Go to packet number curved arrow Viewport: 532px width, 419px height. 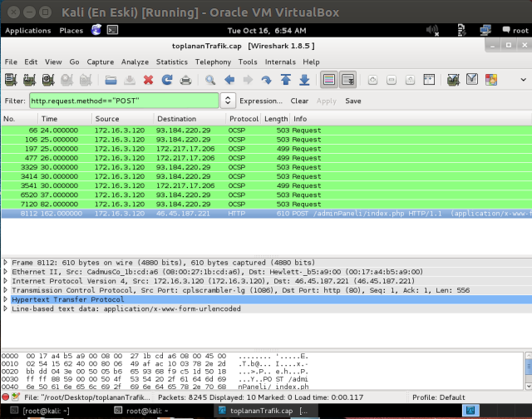[x=267, y=80]
